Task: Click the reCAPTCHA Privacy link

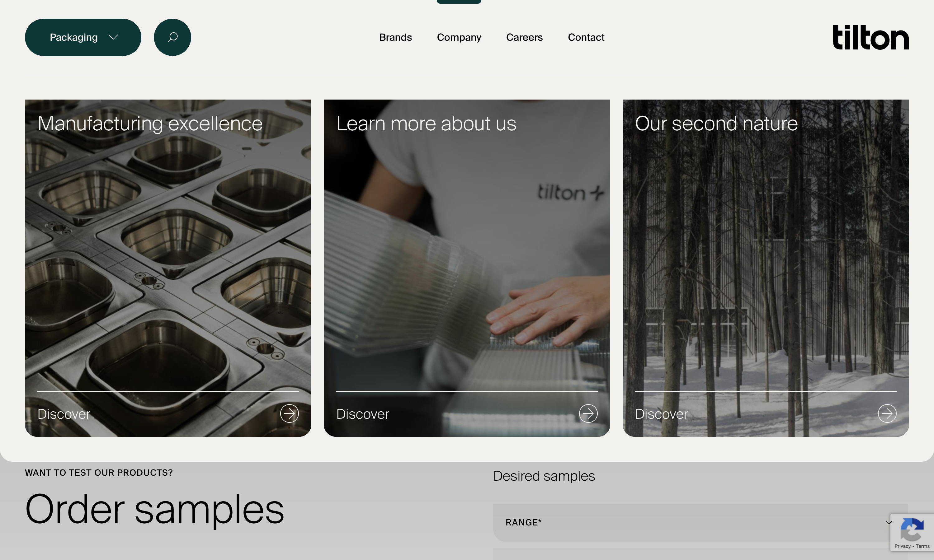Action: [902, 546]
